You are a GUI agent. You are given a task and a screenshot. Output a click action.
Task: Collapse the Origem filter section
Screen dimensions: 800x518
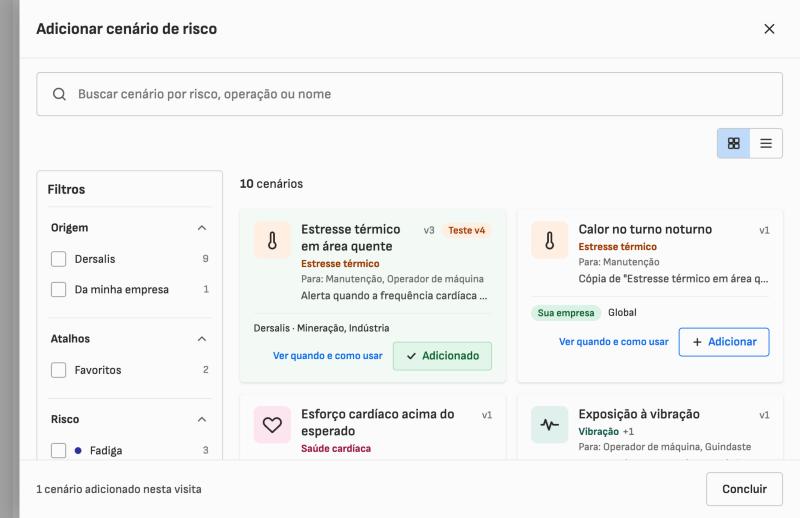pyautogui.click(x=202, y=228)
